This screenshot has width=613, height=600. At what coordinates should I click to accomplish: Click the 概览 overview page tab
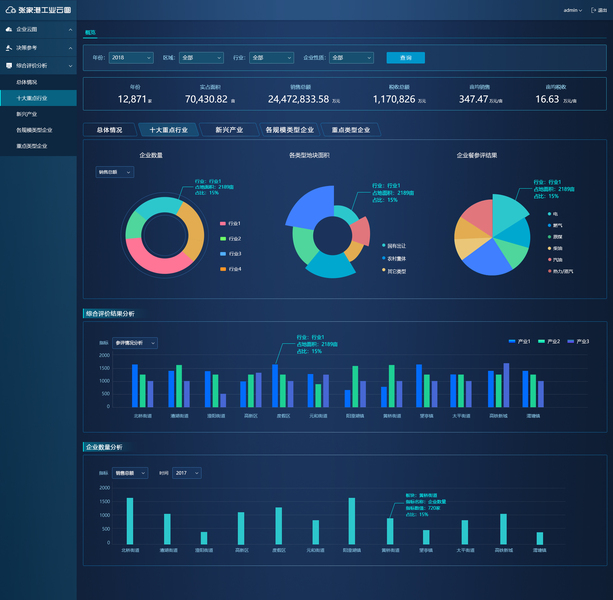click(x=90, y=32)
